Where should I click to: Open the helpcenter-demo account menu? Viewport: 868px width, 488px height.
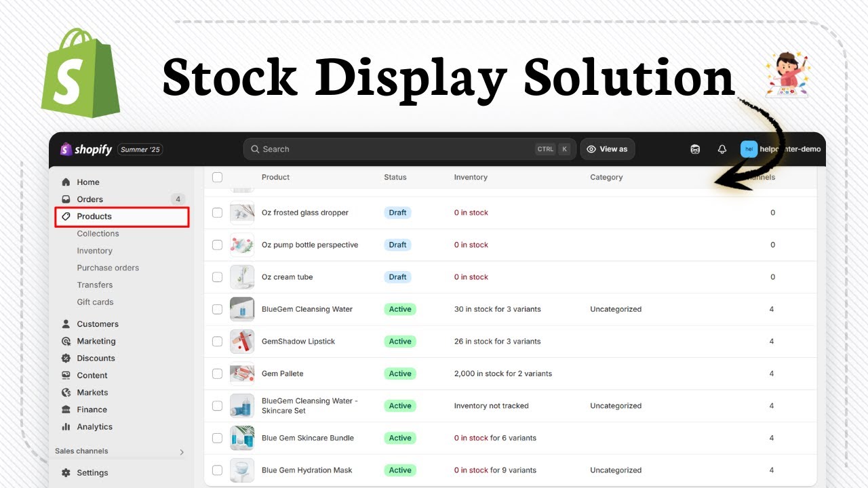click(781, 149)
